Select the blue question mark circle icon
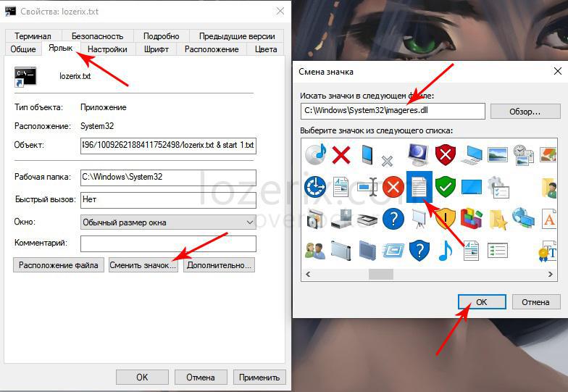 [x=393, y=218]
